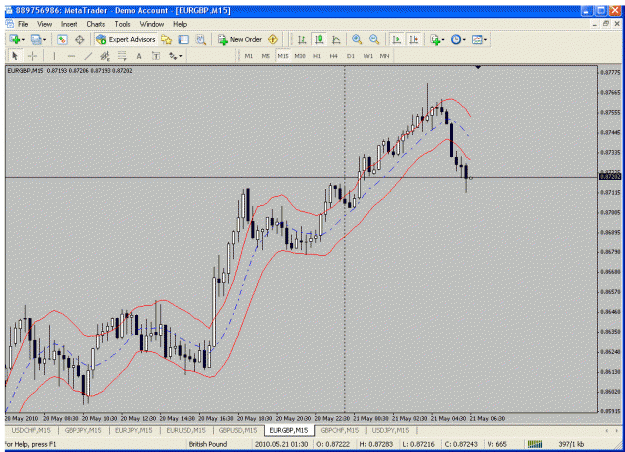Click the application icon beside File menu

10,24
